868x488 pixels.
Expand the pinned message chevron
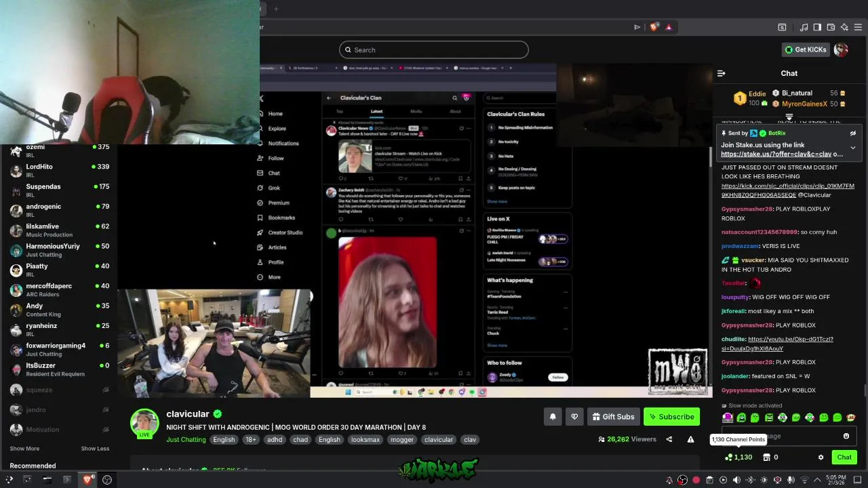point(853,148)
